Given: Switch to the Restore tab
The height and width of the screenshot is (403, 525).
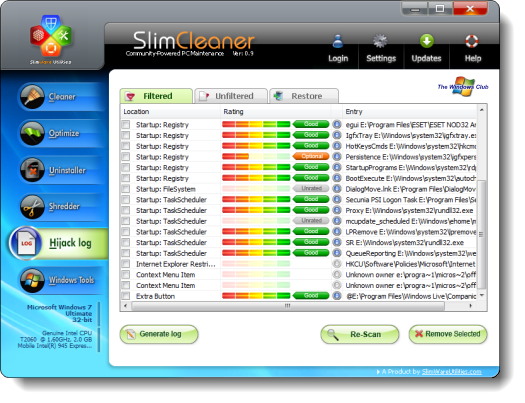Looking at the screenshot, I should click(x=304, y=96).
